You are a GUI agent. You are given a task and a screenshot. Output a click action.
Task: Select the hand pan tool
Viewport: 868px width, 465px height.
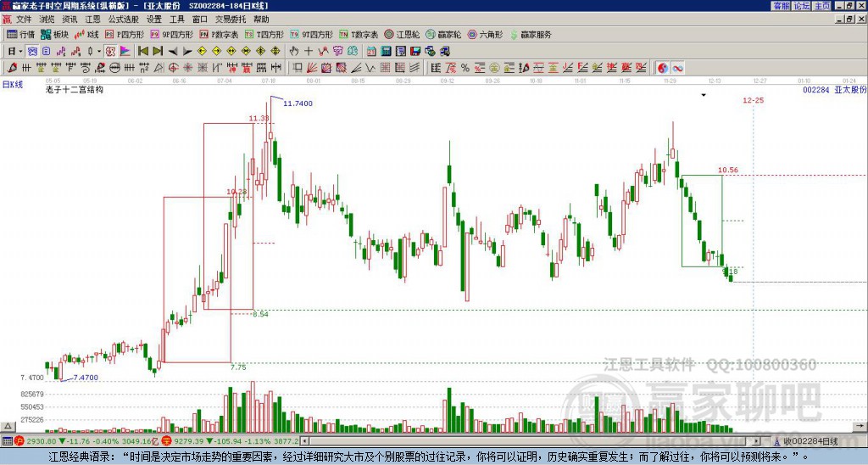(x=294, y=52)
